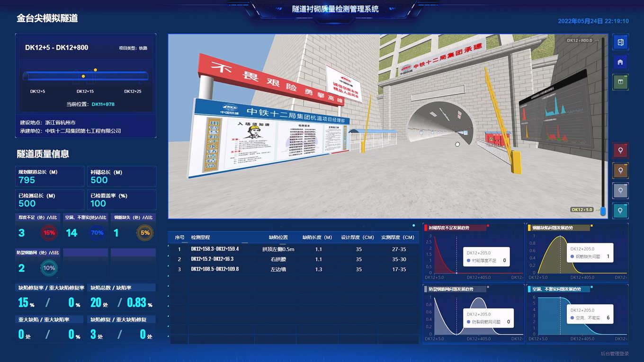Click the 缺陷长度 (M) column header
This screenshot has height=362, width=644.
[317, 237]
